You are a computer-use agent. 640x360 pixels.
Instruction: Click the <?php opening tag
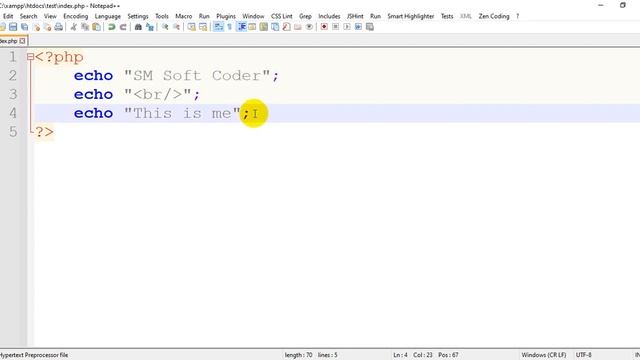pos(59,57)
